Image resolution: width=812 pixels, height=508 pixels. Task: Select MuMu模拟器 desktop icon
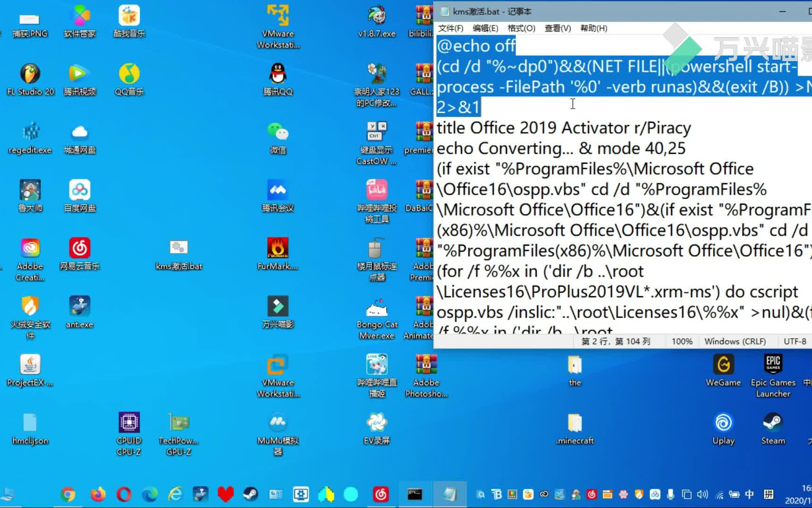(278, 434)
